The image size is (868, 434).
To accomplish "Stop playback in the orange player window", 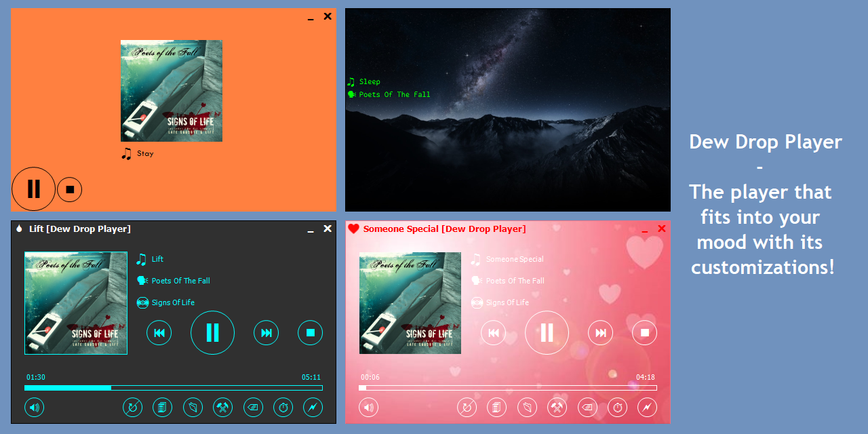I will [x=69, y=189].
